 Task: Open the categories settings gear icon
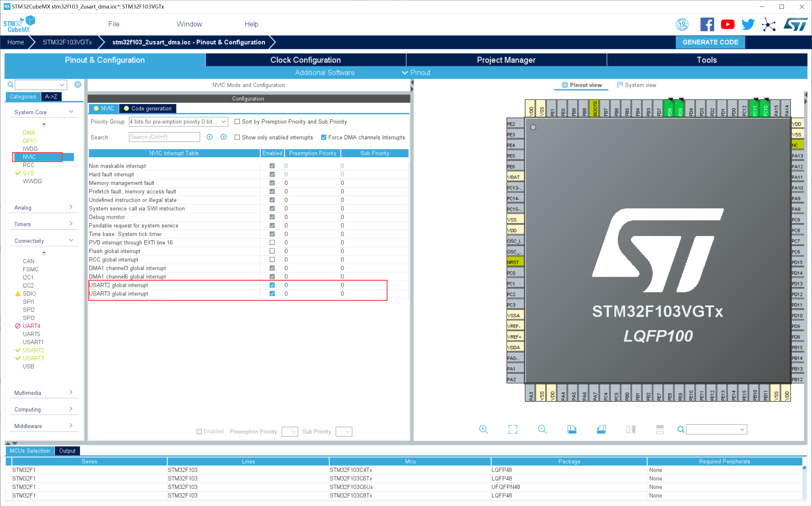(x=78, y=85)
